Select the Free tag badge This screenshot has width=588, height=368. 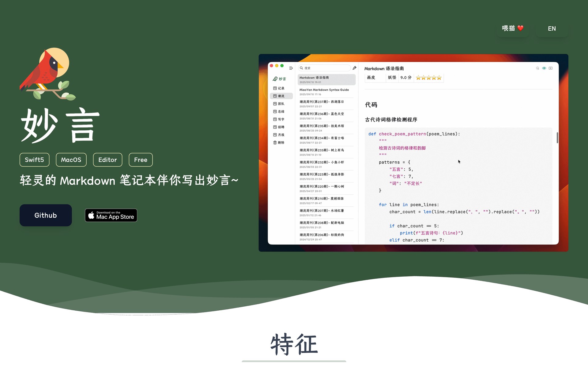[x=141, y=160]
